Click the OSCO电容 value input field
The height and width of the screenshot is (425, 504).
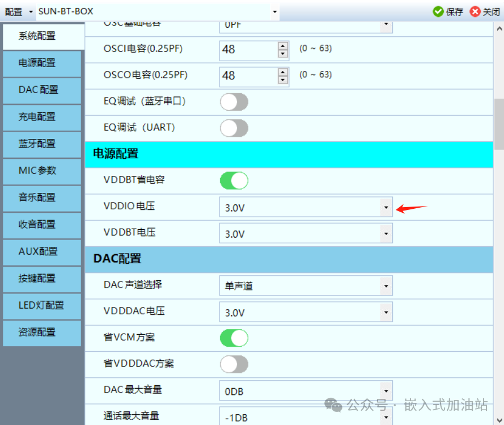[249, 76]
